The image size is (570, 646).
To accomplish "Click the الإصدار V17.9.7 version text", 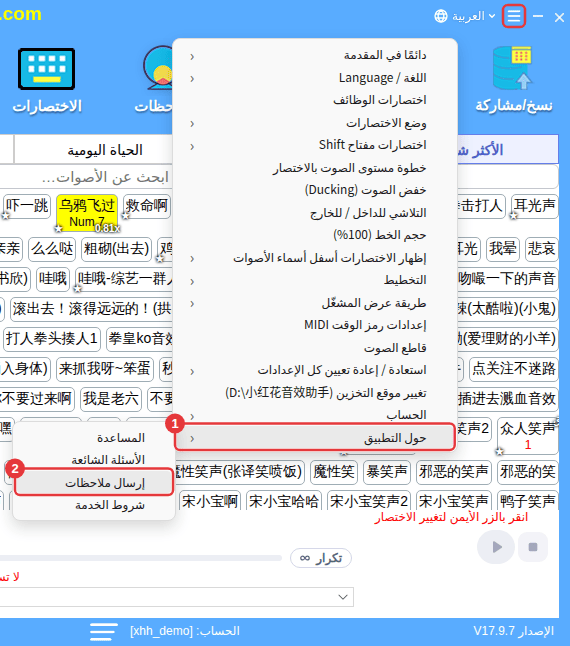I will [x=513, y=631].
